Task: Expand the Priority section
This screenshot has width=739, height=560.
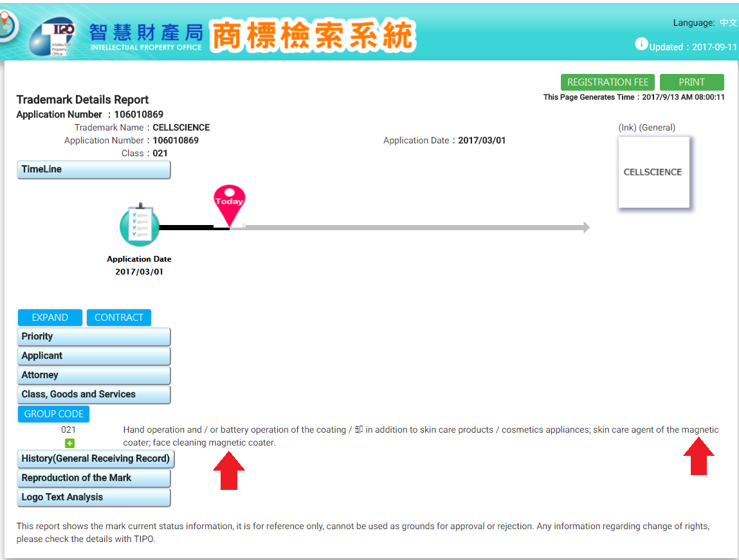Action: pyautogui.click(x=94, y=337)
